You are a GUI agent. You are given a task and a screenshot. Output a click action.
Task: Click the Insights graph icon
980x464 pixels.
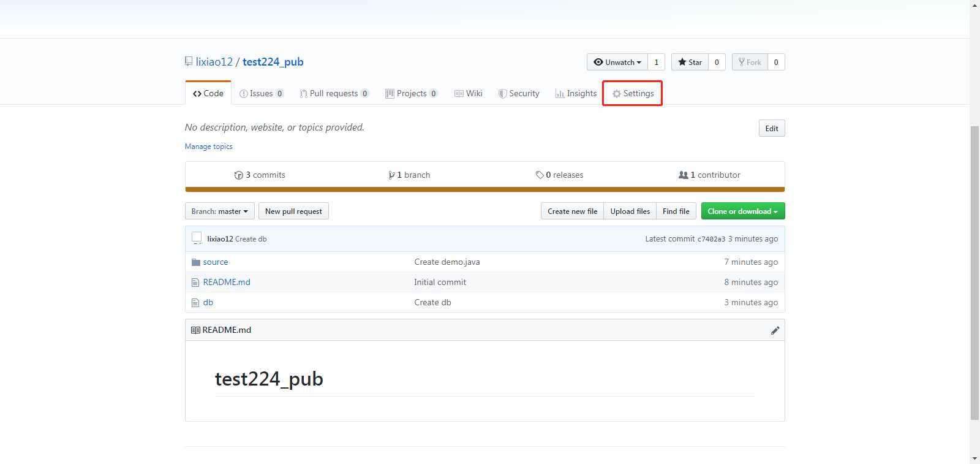pyautogui.click(x=560, y=94)
